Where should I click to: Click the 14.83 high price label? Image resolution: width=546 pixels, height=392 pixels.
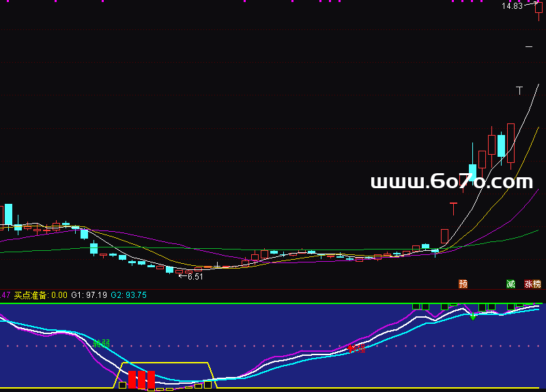click(512, 6)
